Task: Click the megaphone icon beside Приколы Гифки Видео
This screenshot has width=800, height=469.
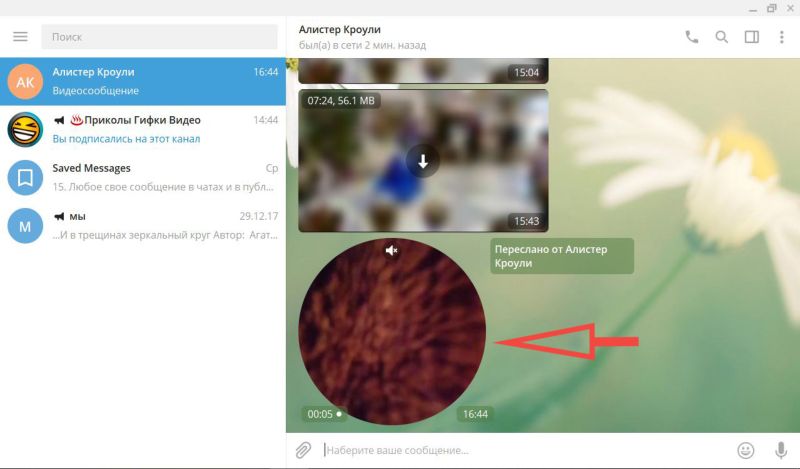Action: [59, 120]
